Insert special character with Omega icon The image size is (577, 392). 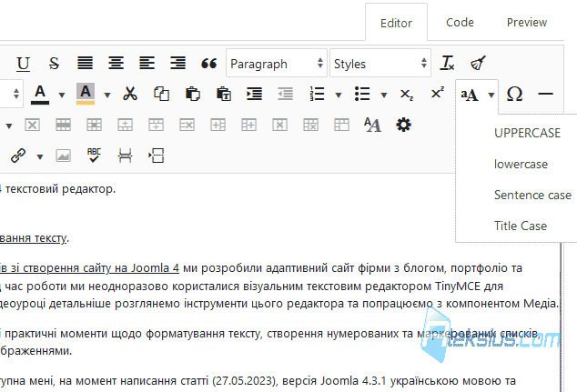click(x=514, y=95)
